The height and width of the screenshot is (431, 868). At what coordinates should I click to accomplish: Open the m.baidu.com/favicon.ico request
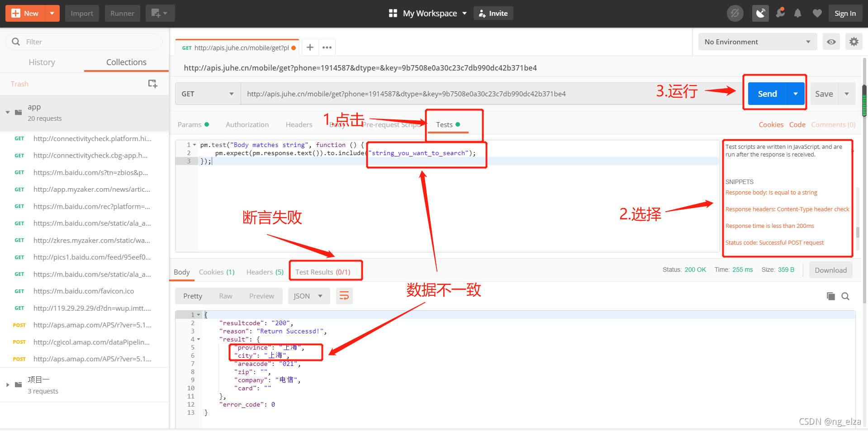click(84, 291)
